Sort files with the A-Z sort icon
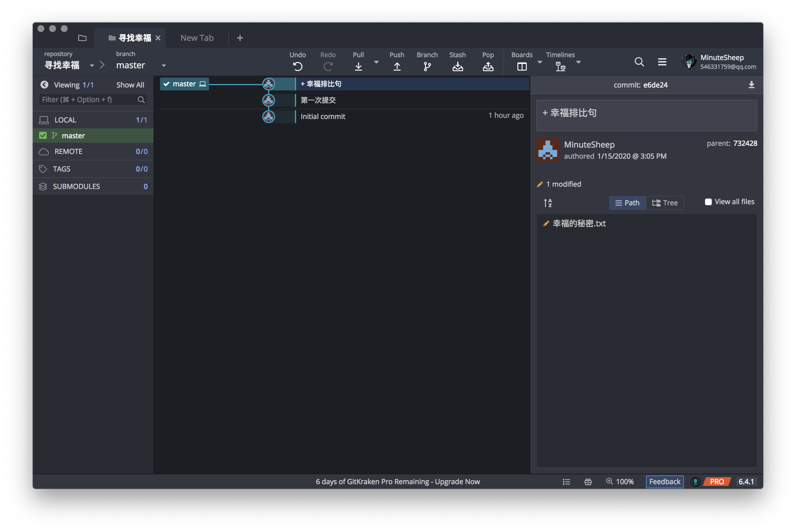The width and height of the screenshot is (796, 532). click(x=548, y=203)
